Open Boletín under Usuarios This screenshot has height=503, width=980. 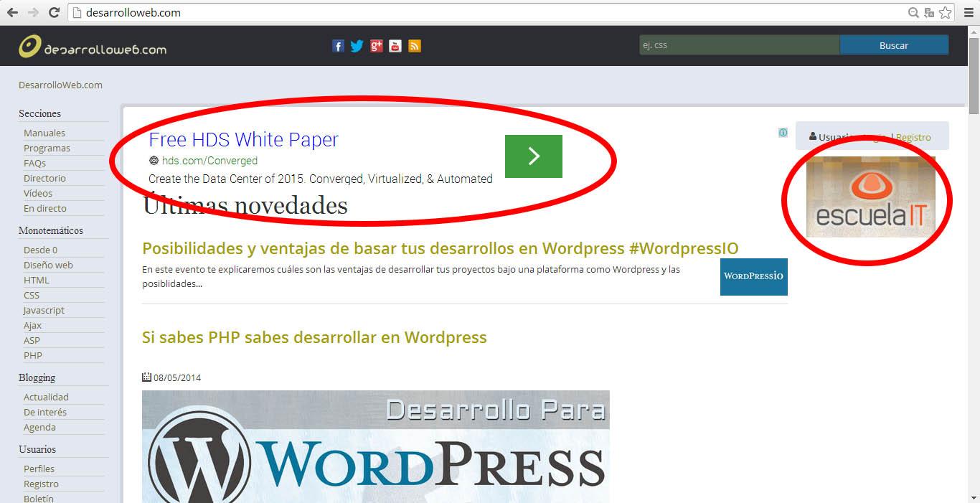pyautogui.click(x=39, y=499)
